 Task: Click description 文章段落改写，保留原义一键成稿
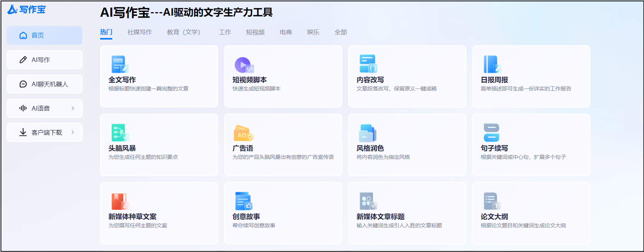[x=397, y=89]
